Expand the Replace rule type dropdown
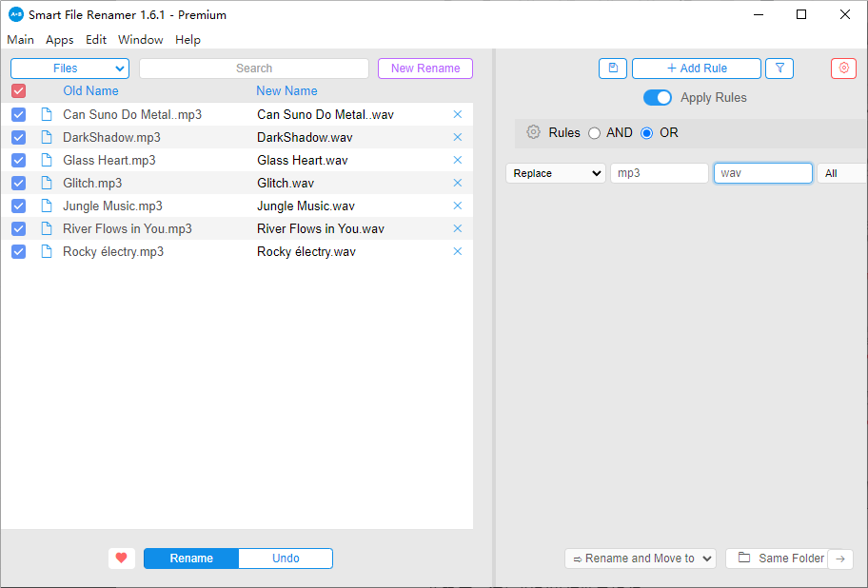 [556, 173]
